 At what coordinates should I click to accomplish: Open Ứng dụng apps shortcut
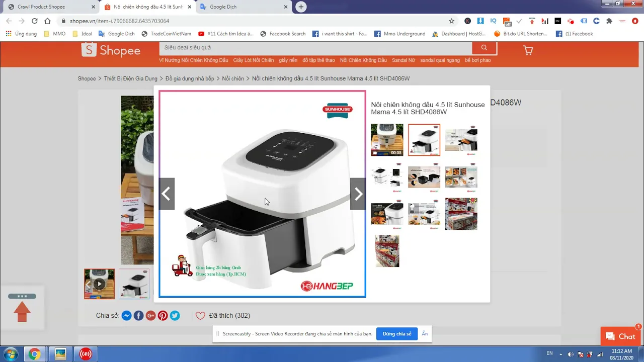click(21, 34)
